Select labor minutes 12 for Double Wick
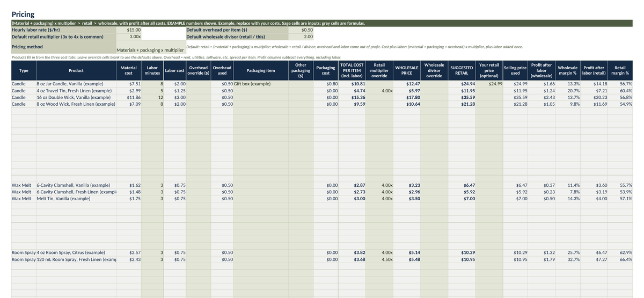The height and width of the screenshot is (298, 644). point(152,98)
